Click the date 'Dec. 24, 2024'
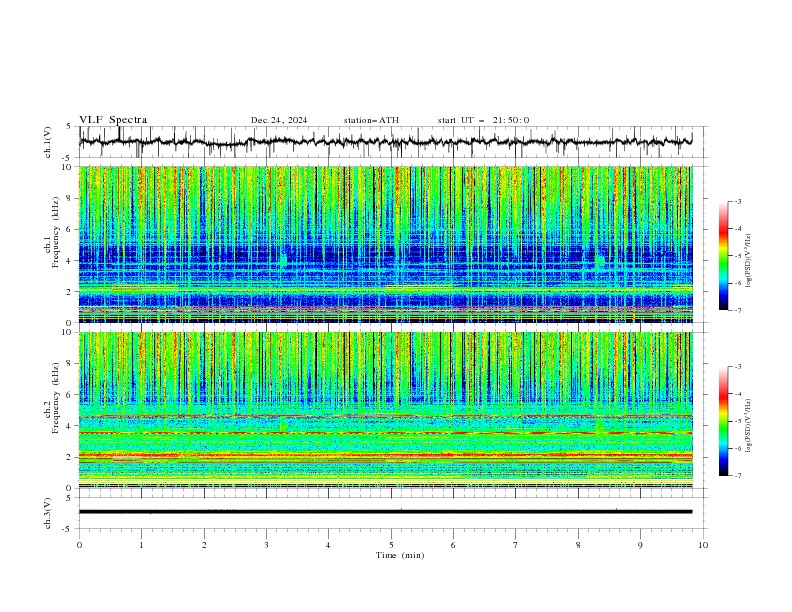 [x=279, y=120]
